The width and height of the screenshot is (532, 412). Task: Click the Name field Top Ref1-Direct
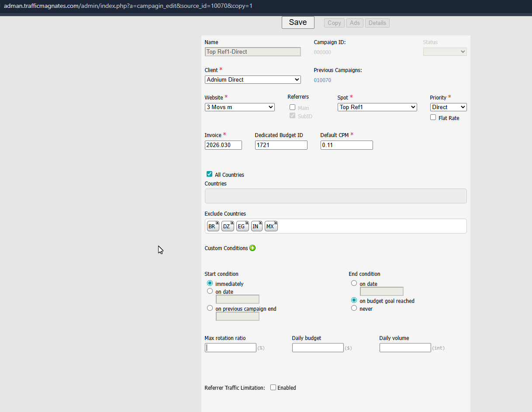253,51
